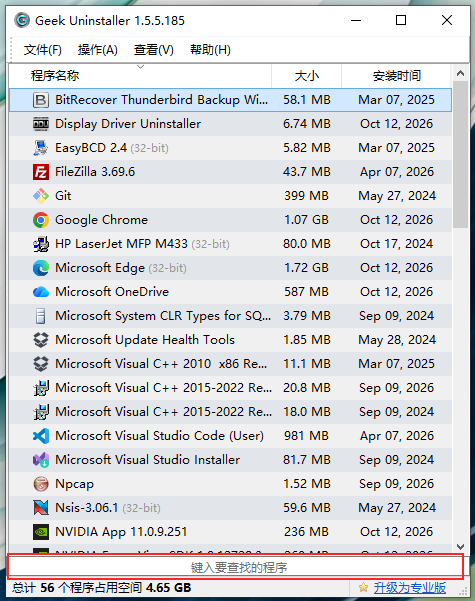Screen dimensions: 475x601
Task: Open the 文件(F) menu
Action: coord(43,50)
